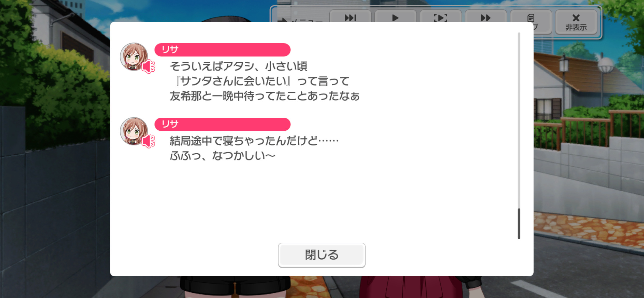Tap the first リサ character avatar

pyautogui.click(x=134, y=57)
